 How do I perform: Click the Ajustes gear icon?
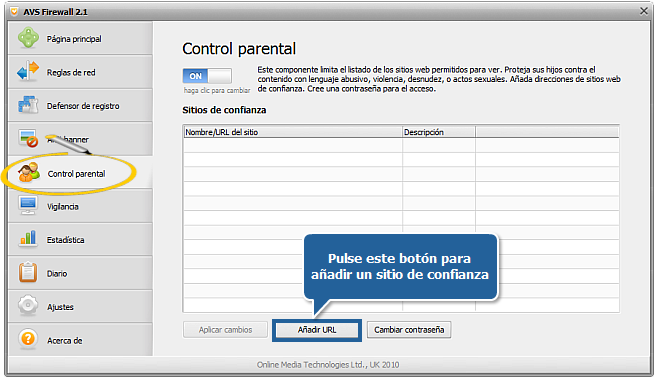[28, 306]
